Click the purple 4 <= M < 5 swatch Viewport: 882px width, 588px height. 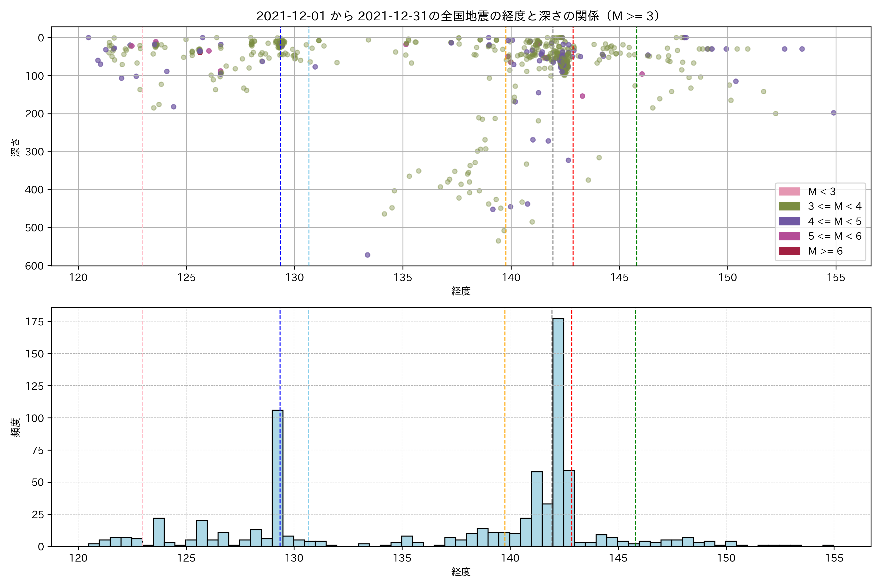[789, 221]
